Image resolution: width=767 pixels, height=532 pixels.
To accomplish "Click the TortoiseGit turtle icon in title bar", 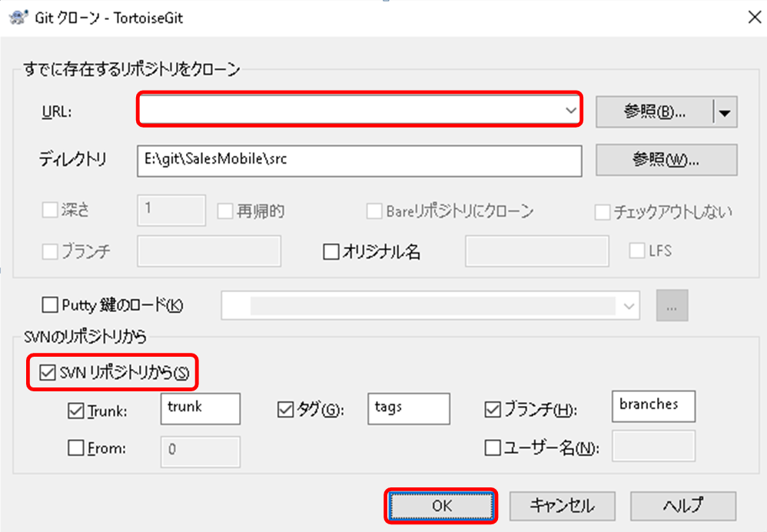I will coord(18,18).
